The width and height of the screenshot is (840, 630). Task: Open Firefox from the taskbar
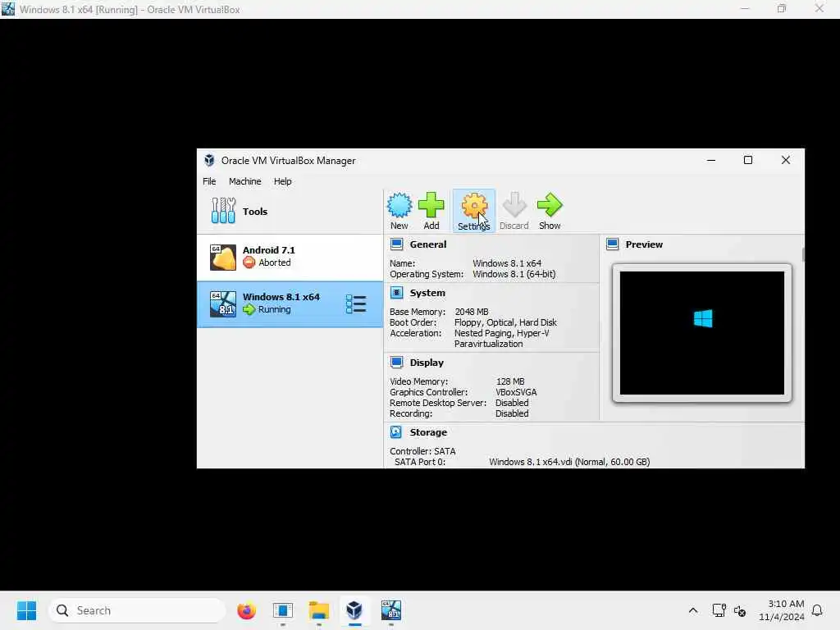point(246,610)
